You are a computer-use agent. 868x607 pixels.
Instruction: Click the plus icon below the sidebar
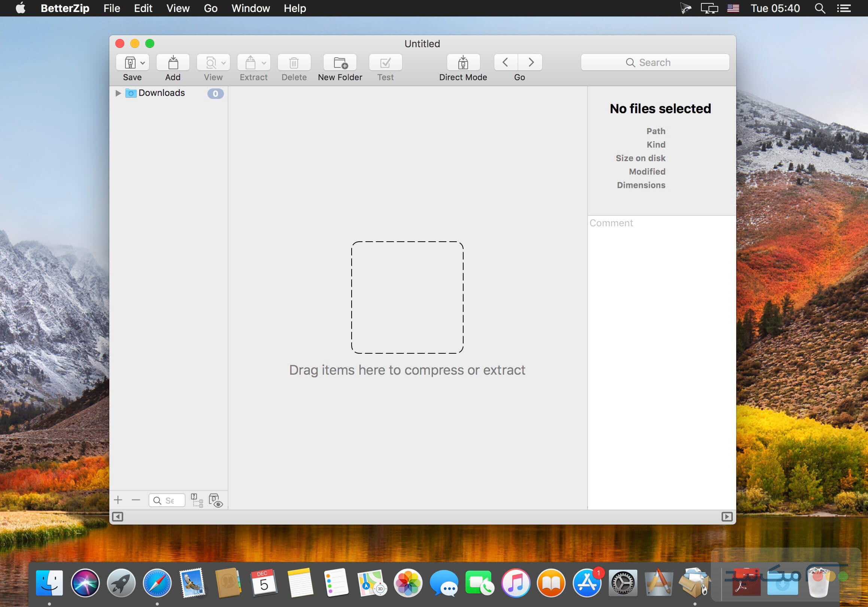(x=118, y=500)
